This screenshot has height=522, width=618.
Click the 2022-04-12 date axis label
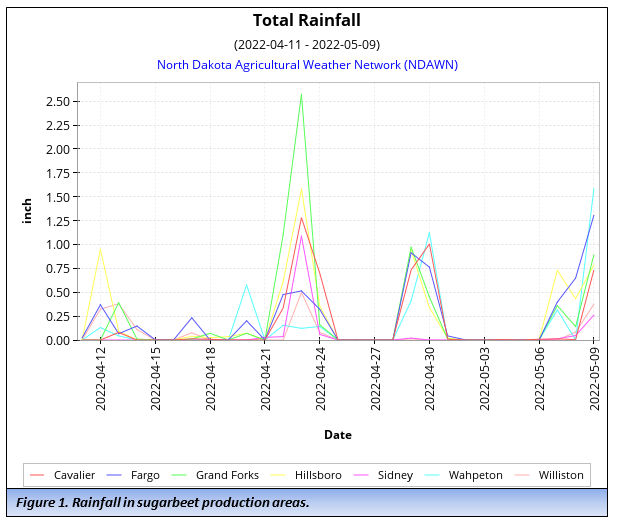(x=101, y=379)
